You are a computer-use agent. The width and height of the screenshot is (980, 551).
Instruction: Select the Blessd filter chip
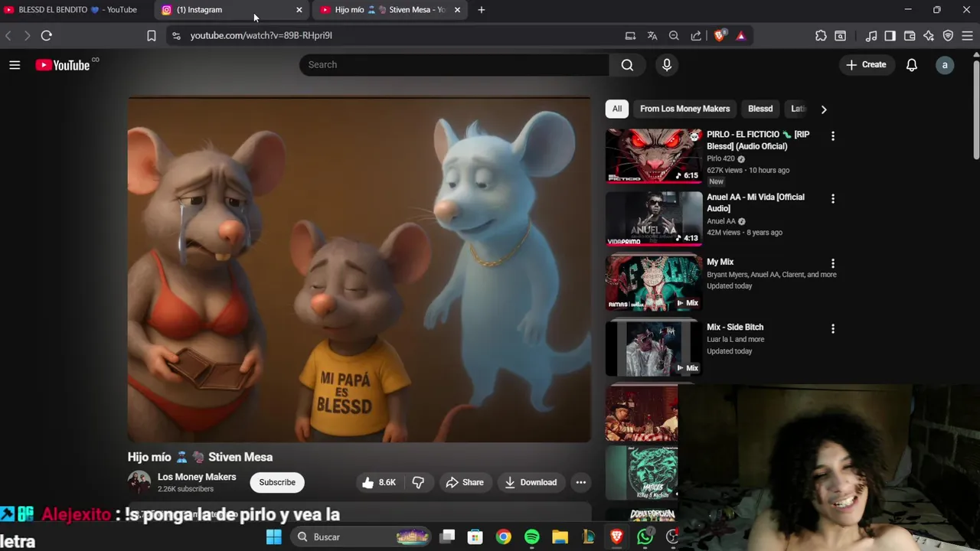760,109
